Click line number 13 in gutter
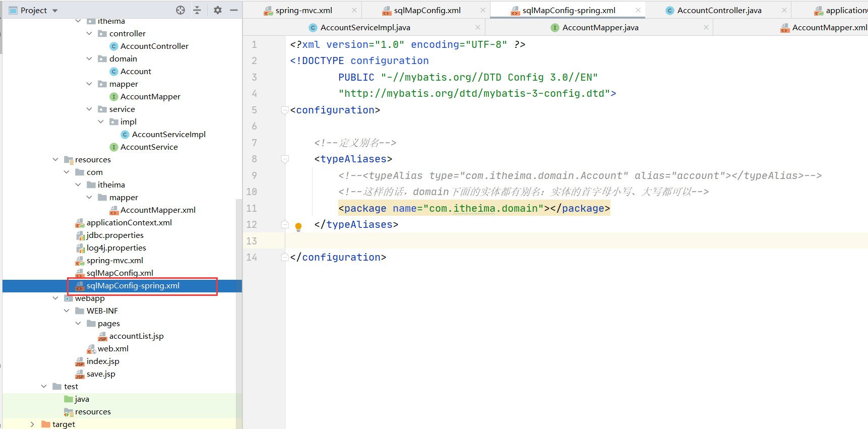The height and width of the screenshot is (429, 868). pyautogui.click(x=252, y=241)
